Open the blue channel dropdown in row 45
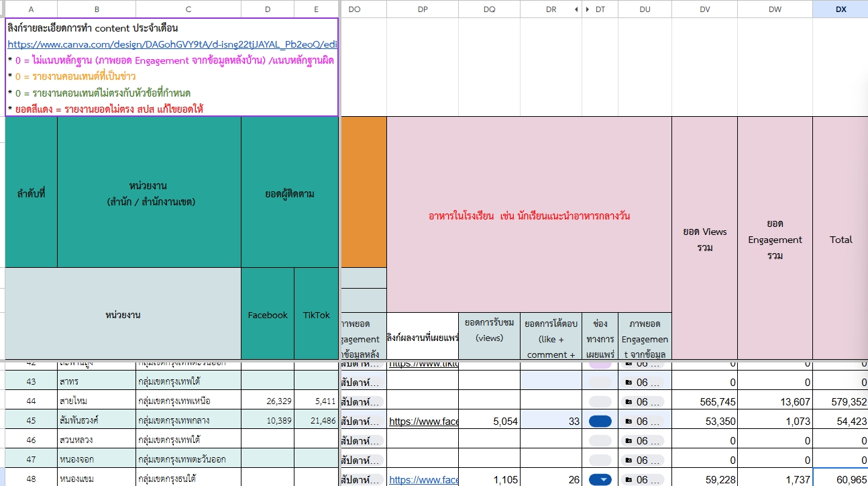Screen dimensions: 868x486 point(600,422)
